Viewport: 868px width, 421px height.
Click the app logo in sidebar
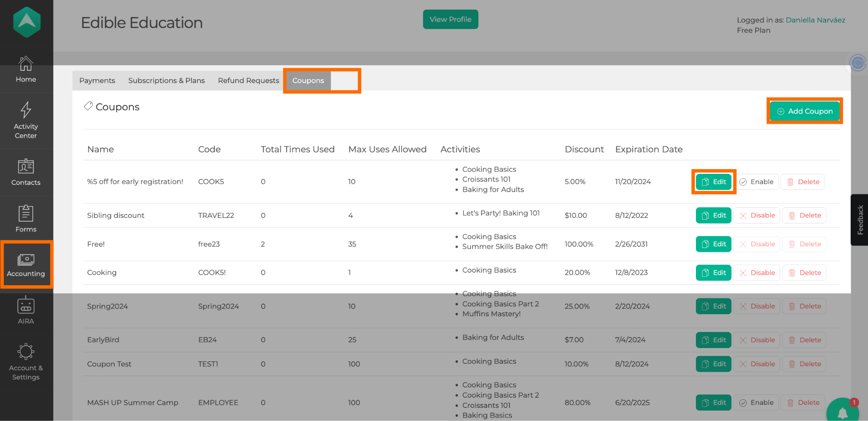[x=27, y=22]
